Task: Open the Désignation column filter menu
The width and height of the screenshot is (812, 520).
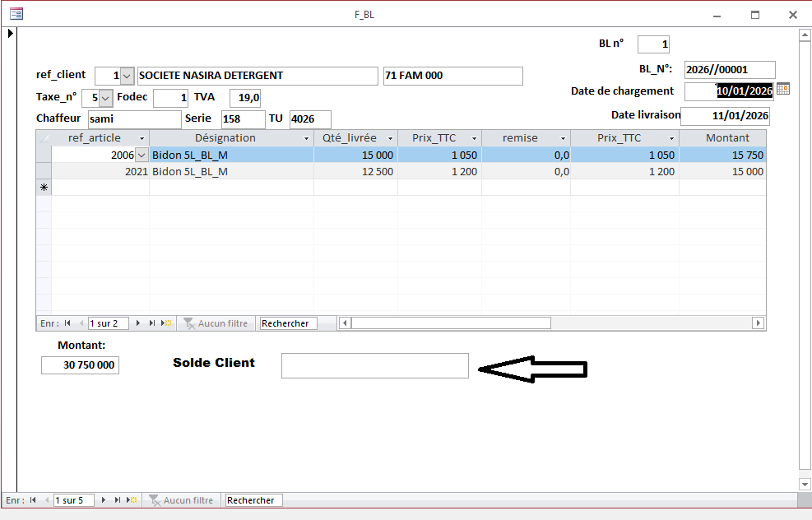Action: pyautogui.click(x=306, y=138)
